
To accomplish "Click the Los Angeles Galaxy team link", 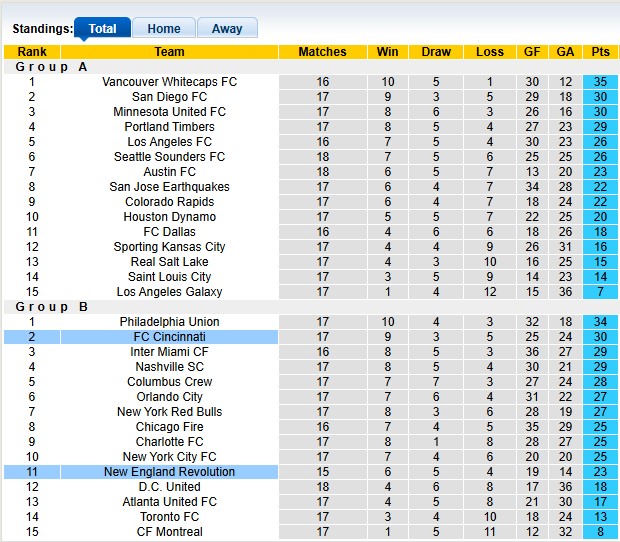I will pos(169,292).
